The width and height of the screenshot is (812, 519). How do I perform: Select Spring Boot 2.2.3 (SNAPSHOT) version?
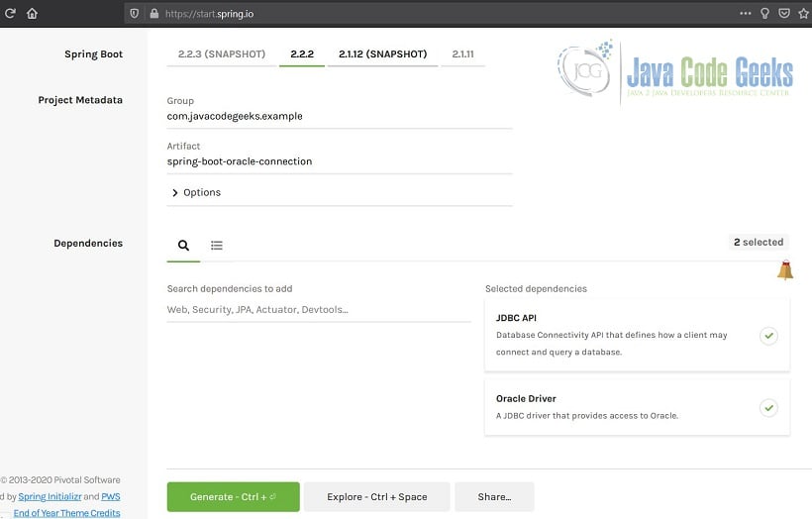click(222, 53)
